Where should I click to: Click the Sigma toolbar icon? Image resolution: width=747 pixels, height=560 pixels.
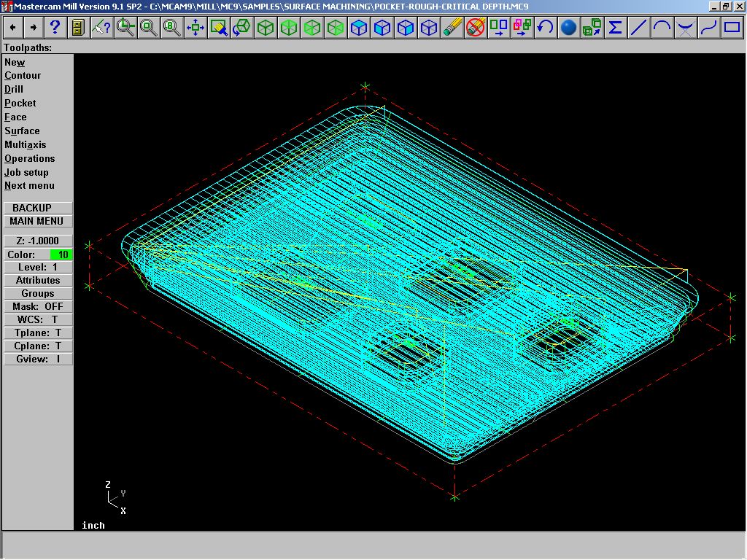615,27
